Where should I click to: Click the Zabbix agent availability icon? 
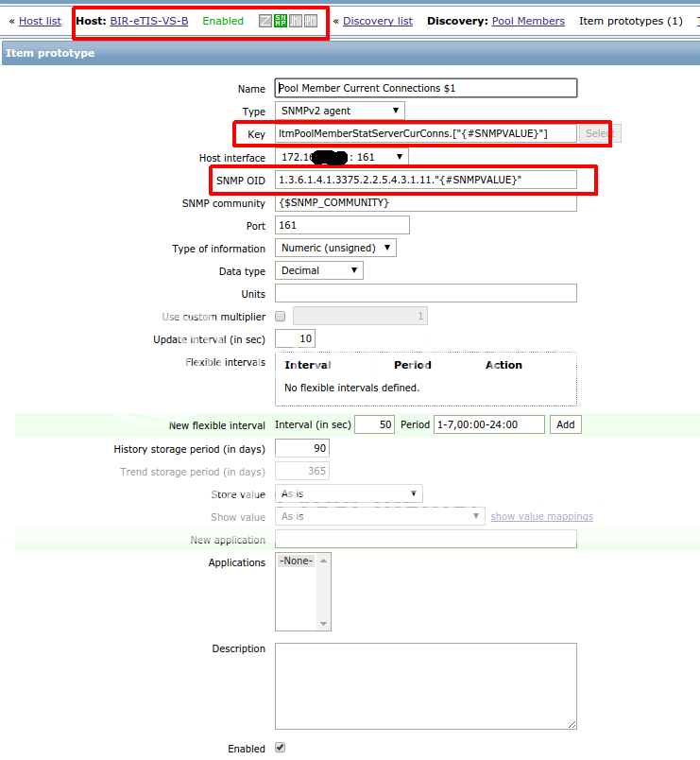[x=265, y=21]
